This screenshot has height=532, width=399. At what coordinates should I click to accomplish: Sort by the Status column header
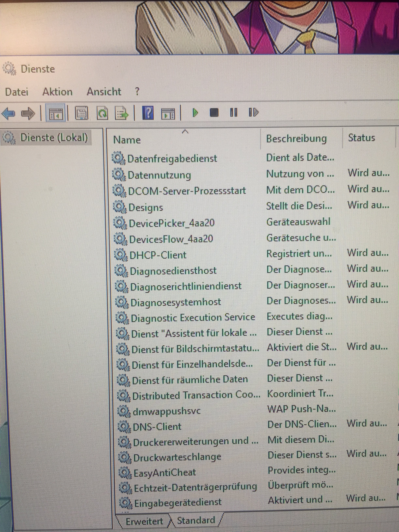pos(362,138)
